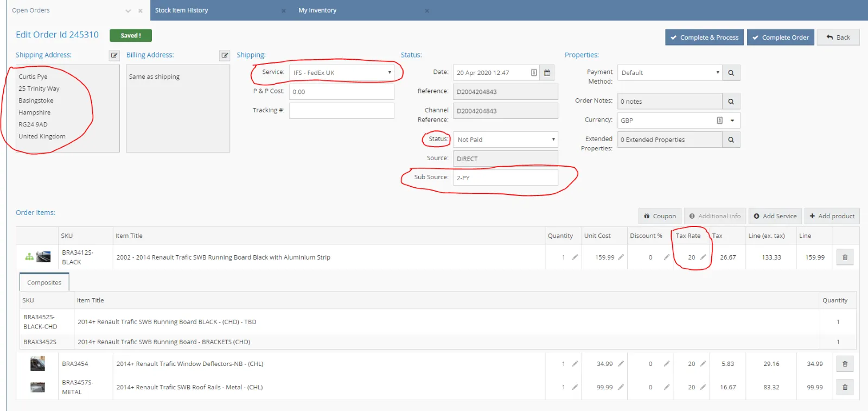The image size is (868, 411).
Task: Click the running board product thumbnail
Action: coord(43,257)
